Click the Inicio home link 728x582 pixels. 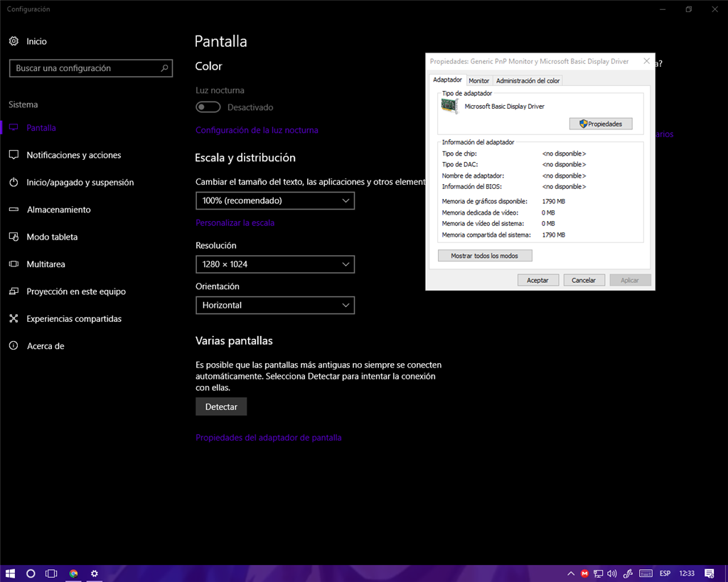pos(37,41)
